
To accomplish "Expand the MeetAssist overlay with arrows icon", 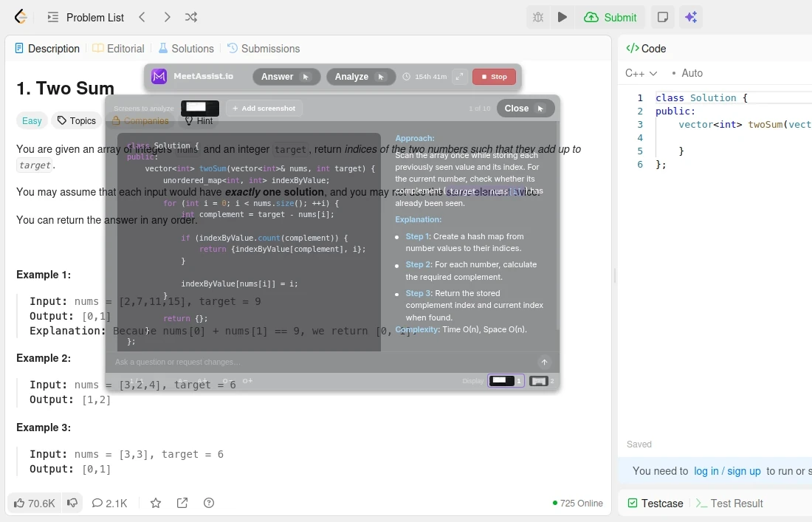I will (x=459, y=77).
